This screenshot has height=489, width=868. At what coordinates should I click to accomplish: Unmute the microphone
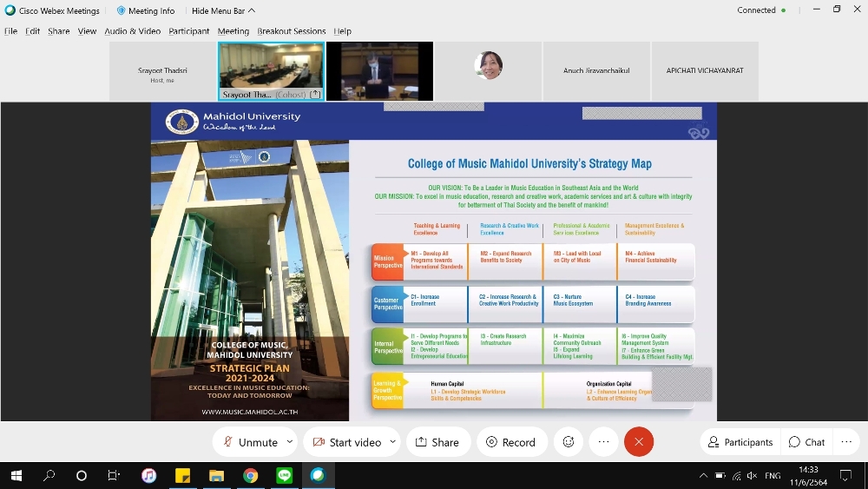pyautogui.click(x=250, y=442)
